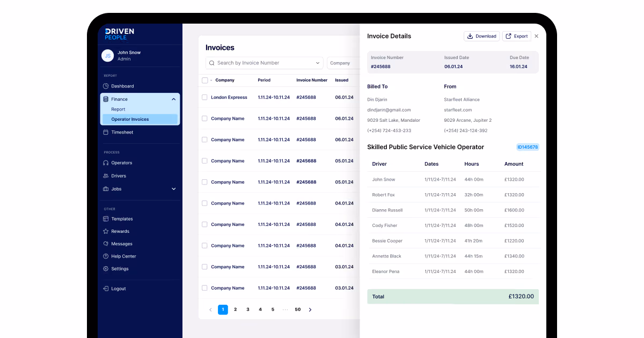Click the Total £1320.00 amount
The height and width of the screenshot is (338, 644).
(x=521, y=297)
